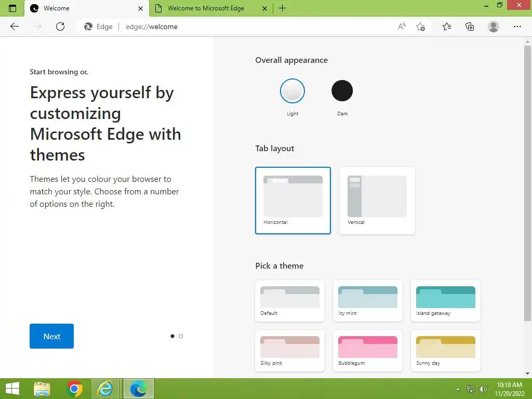Select the Dark appearance option
Image resolution: width=532 pixels, height=399 pixels.
(342, 91)
